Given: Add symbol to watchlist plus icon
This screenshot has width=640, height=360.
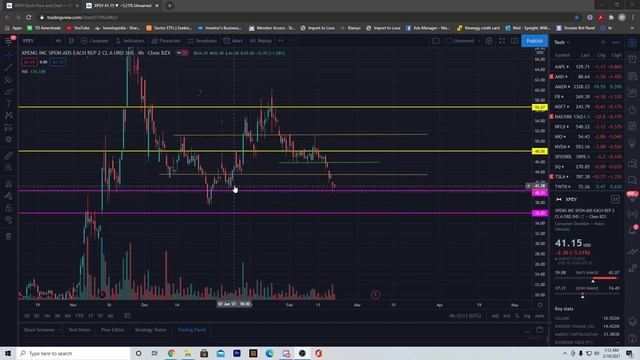Looking at the screenshot, I should [603, 42].
